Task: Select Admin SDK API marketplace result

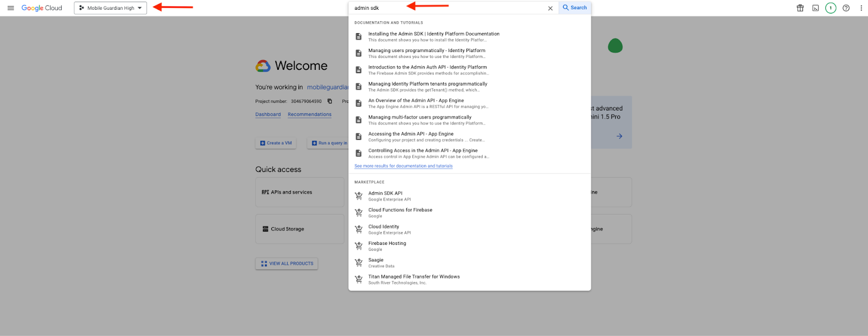Action: tap(385, 193)
